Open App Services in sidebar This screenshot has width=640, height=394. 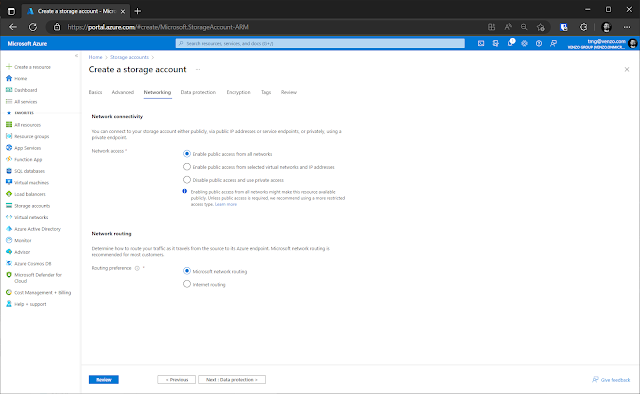click(x=27, y=148)
